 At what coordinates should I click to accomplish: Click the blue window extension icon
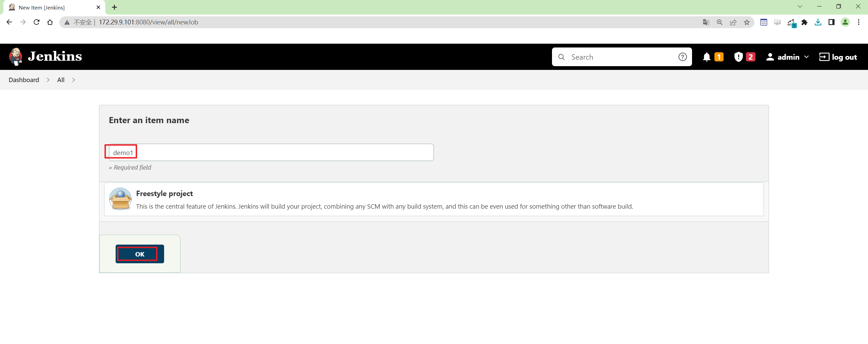tap(764, 22)
